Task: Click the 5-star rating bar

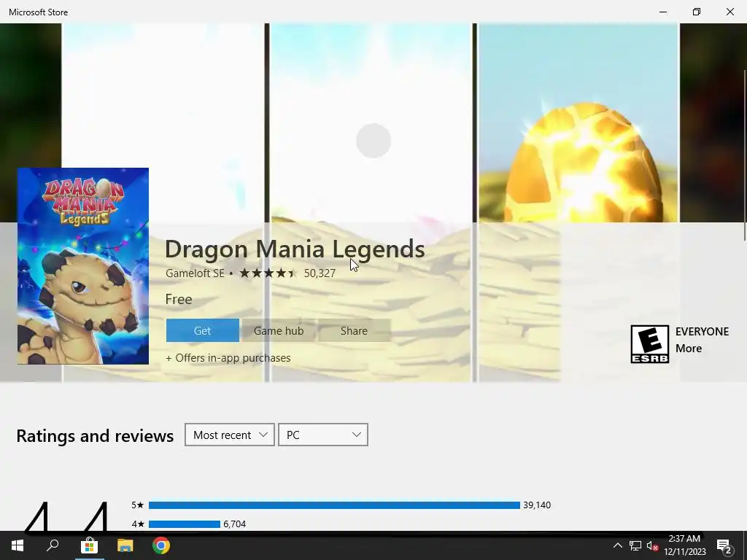Action: coord(334,505)
